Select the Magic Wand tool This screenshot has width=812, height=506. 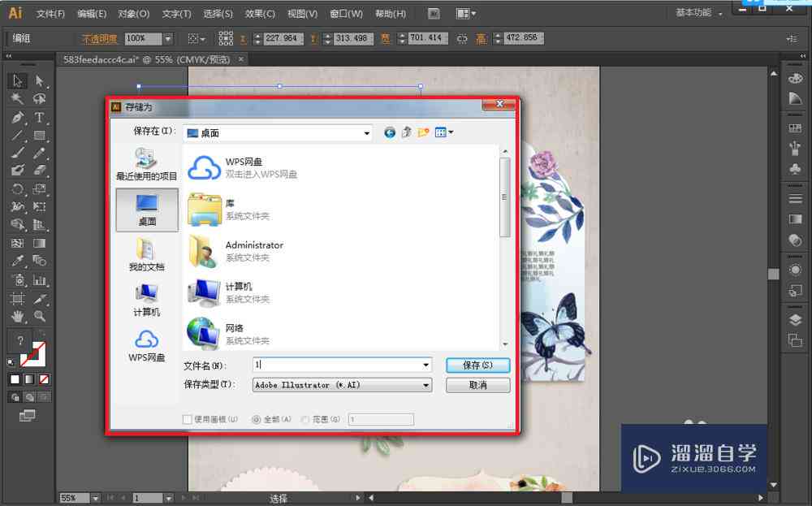tap(17, 98)
